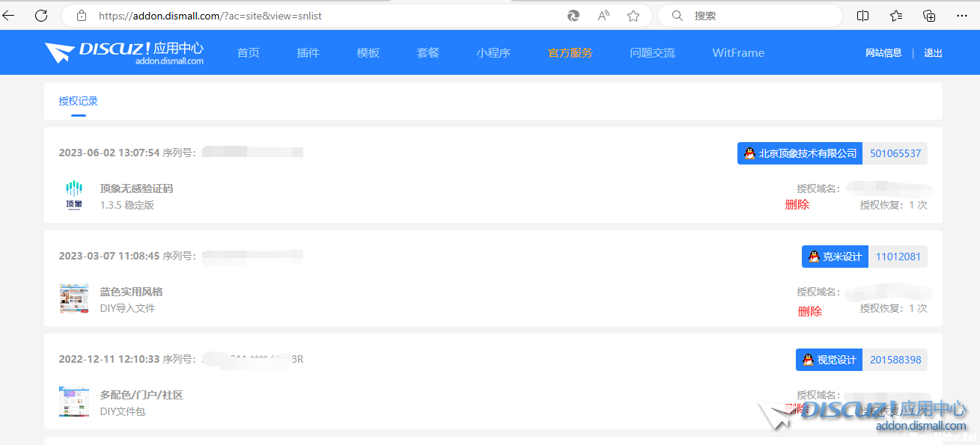
Task: Click the address bar URL field
Action: coord(322,16)
